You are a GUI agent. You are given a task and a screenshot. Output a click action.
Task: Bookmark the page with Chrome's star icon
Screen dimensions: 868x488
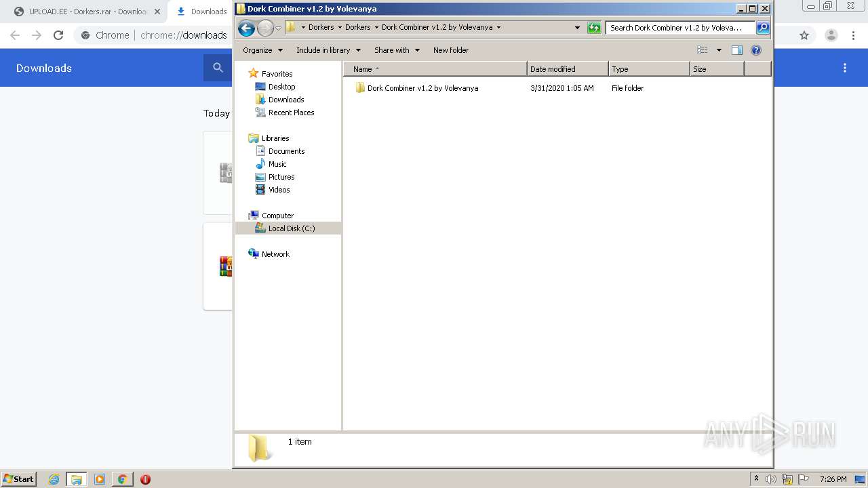(804, 35)
